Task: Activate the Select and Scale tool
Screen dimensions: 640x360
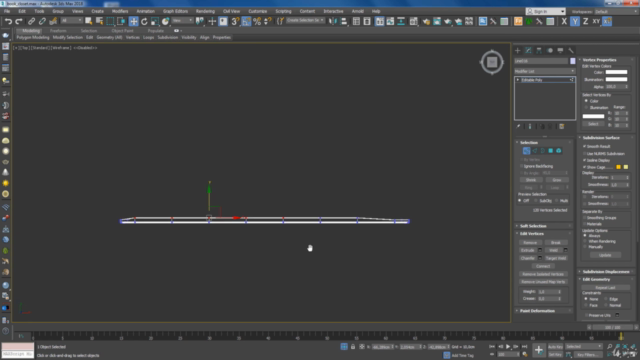Action: 155,21
